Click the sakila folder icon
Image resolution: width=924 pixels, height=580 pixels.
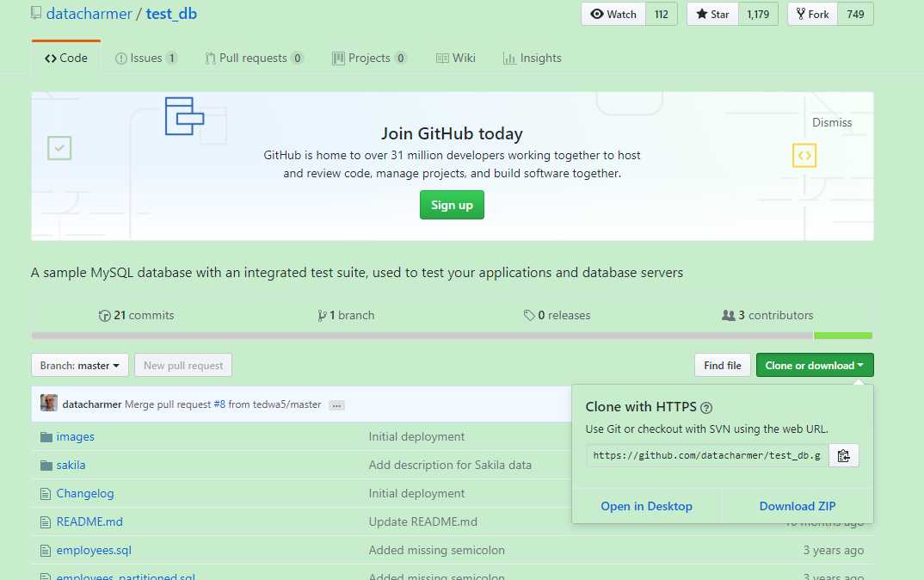tap(46, 465)
